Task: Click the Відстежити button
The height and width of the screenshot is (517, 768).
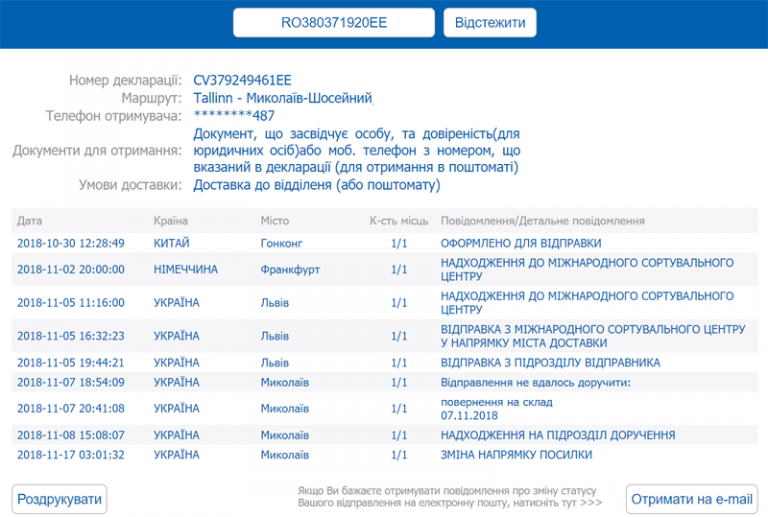Action: 490,23
